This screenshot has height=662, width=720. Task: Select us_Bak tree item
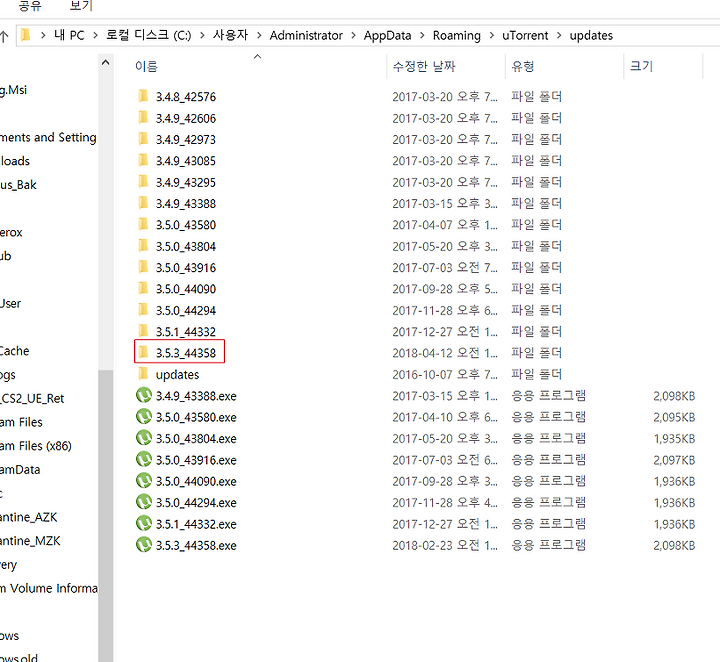(x=18, y=185)
